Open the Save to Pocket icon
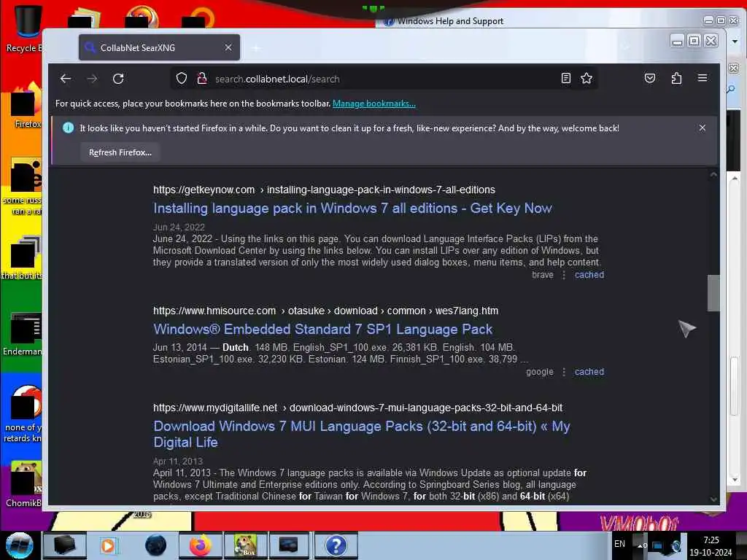This screenshot has height=560, width=747. [650, 79]
